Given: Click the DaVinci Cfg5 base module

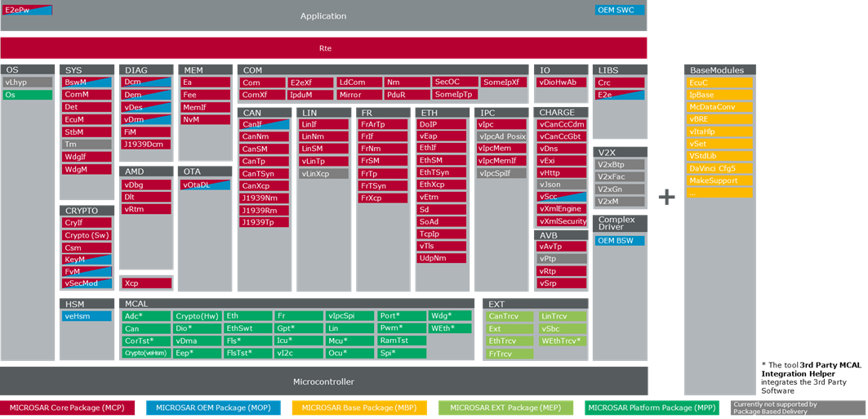Looking at the screenshot, I should click(720, 168).
